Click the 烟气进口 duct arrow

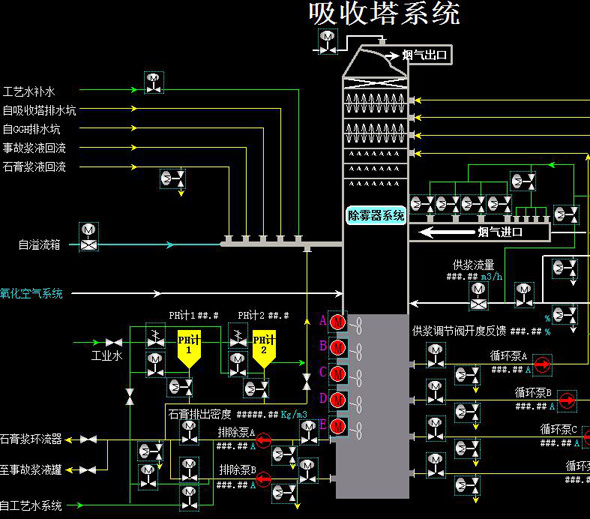tap(447, 232)
